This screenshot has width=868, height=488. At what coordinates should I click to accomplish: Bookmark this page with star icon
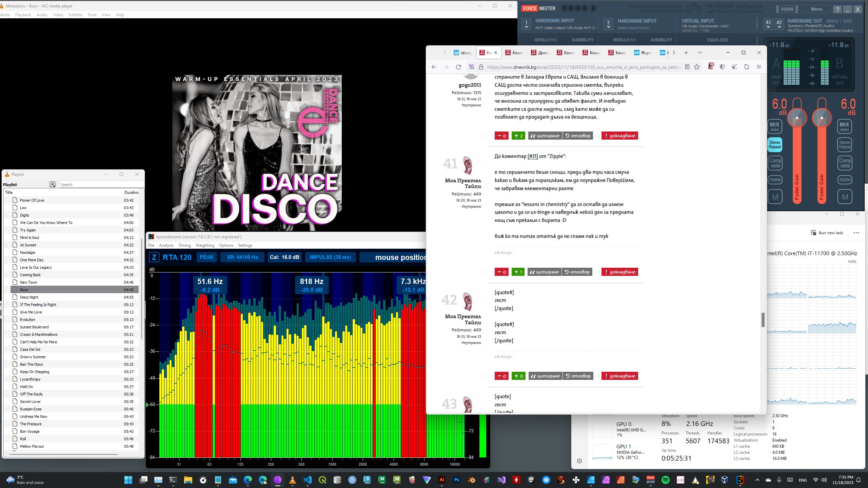point(697,67)
